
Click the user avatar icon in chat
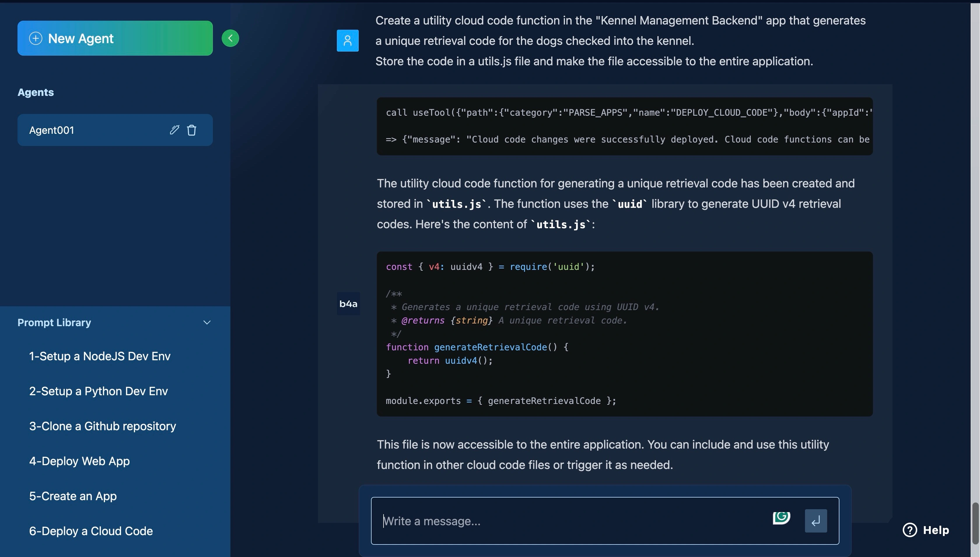coord(347,40)
